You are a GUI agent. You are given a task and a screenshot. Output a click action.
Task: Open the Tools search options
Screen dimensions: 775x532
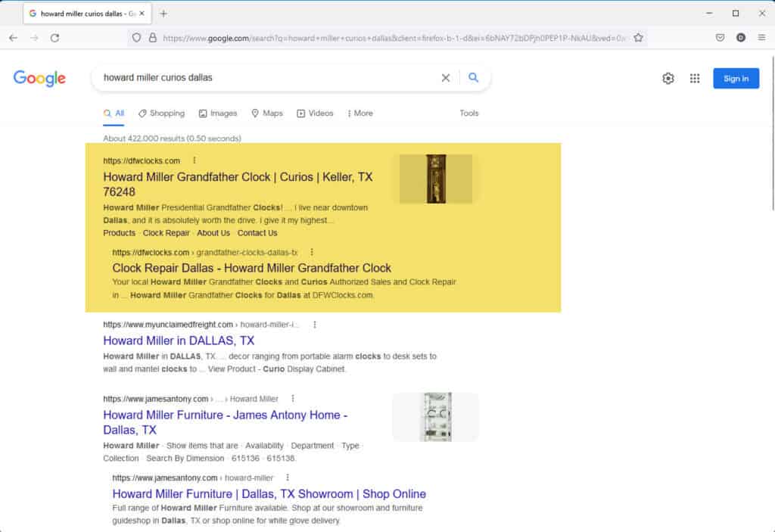[x=469, y=114]
